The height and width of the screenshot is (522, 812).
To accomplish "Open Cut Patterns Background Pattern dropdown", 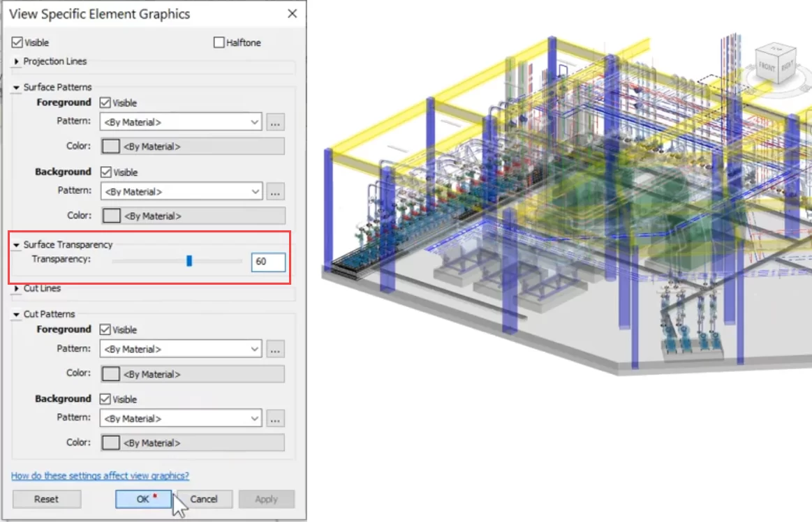I will click(182, 418).
